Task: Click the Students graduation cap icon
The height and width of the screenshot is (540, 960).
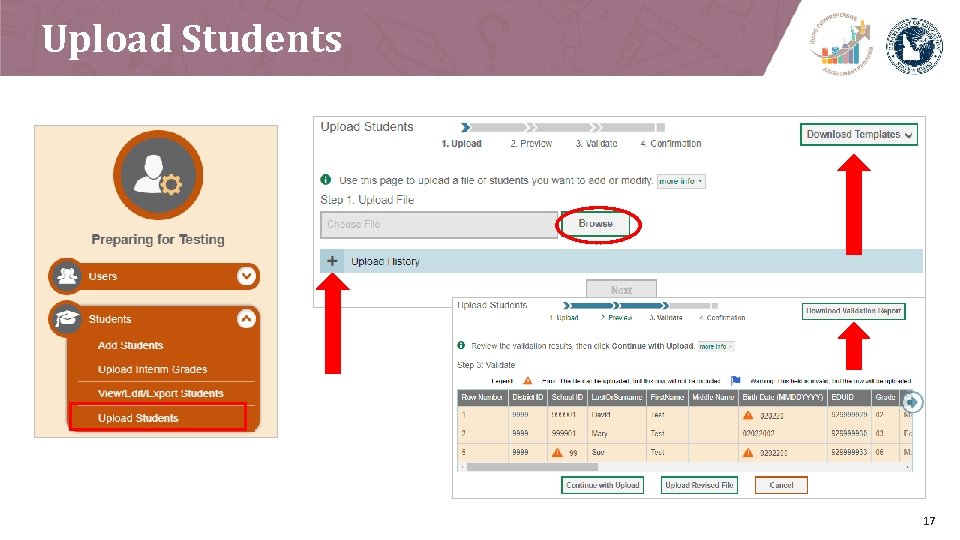Action: tap(66, 318)
